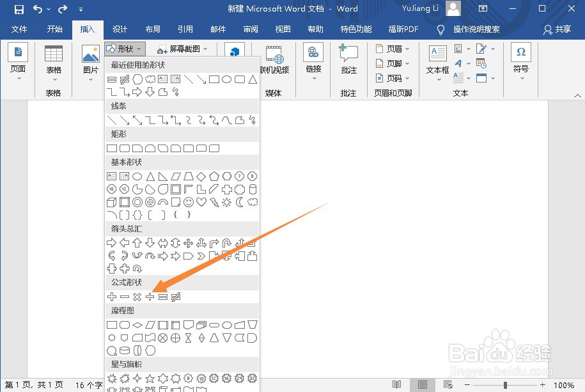The image size is (585, 392).
Task: Switch to the 开始 home tab
Action: [x=55, y=29]
